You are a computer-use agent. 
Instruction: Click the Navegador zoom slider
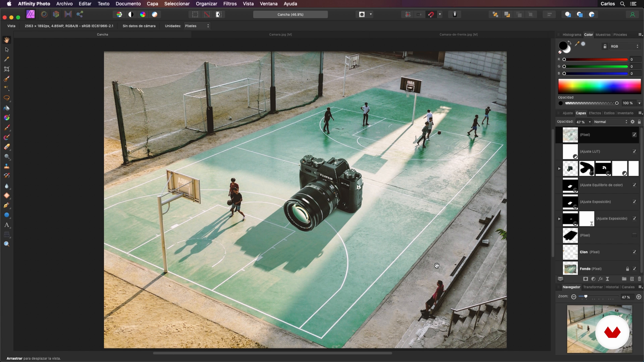(x=599, y=297)
